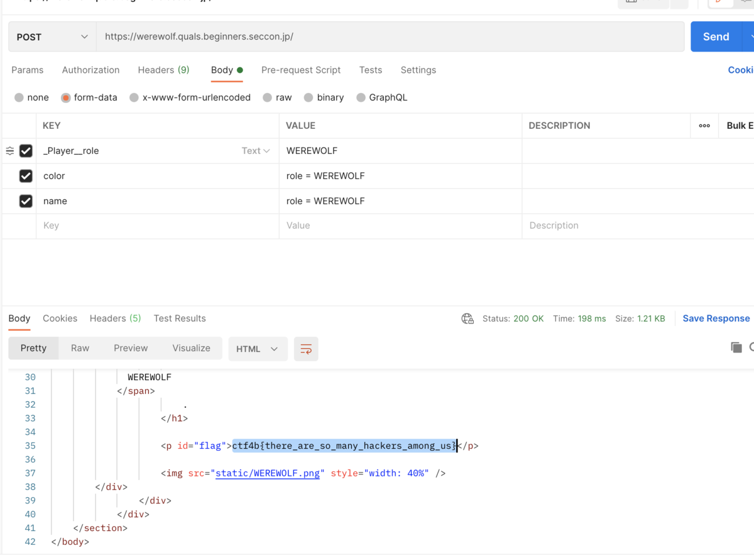Click the empty Value field

[x=400, y=226]
